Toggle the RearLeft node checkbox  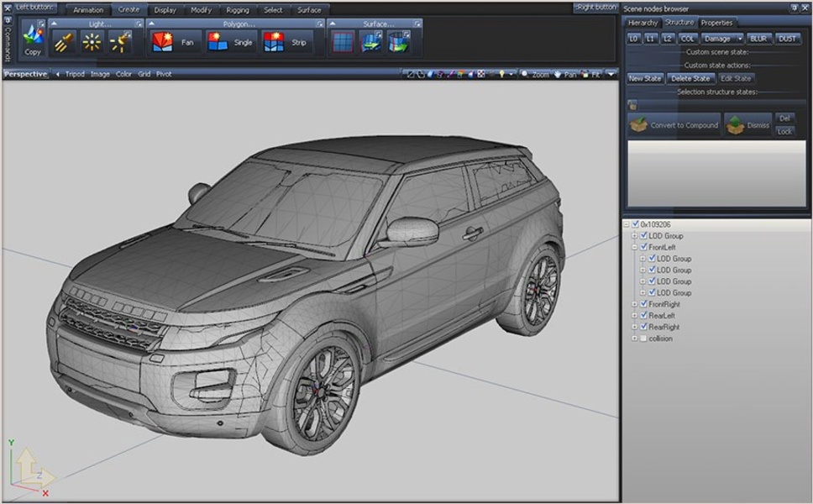pyautogui.click(x=643, y=316)
